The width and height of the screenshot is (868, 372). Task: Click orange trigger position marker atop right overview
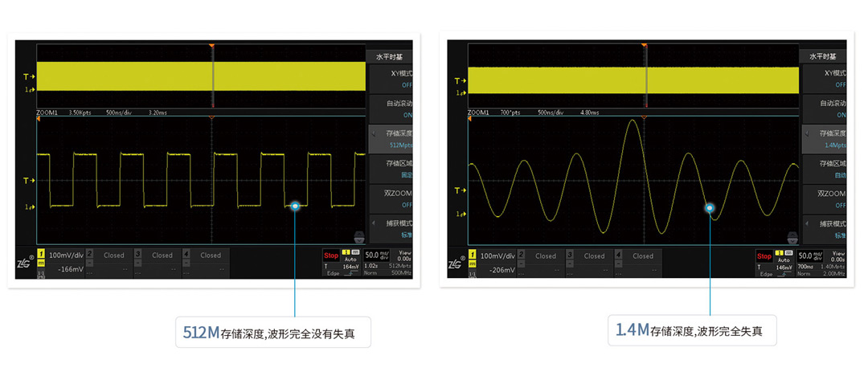(x=645, y=45)
